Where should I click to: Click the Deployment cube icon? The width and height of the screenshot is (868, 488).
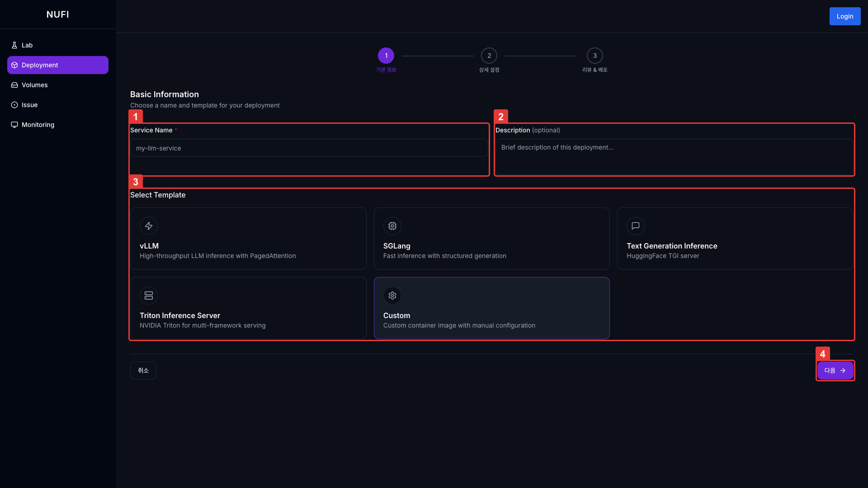pos(14,65)
